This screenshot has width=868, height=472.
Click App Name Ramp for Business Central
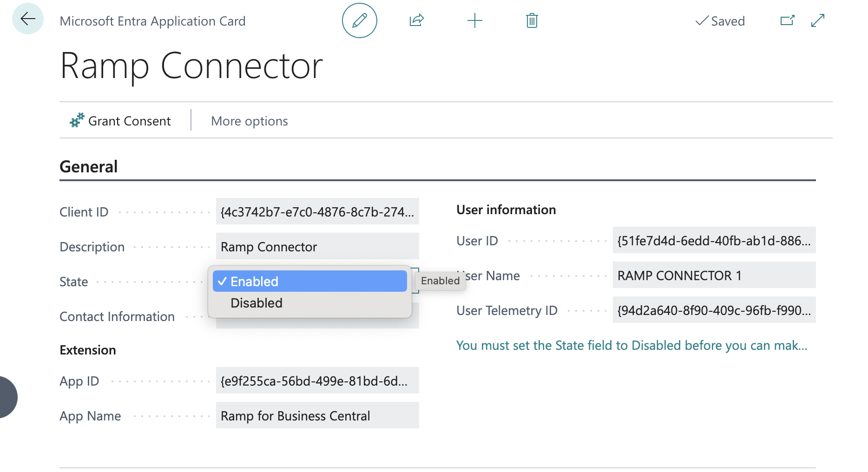[317, 415]
